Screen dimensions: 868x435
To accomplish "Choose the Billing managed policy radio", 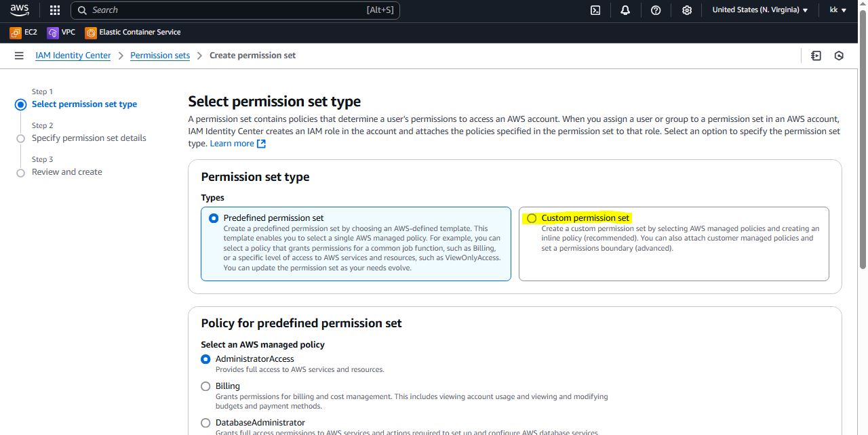I will coord(205,386).
